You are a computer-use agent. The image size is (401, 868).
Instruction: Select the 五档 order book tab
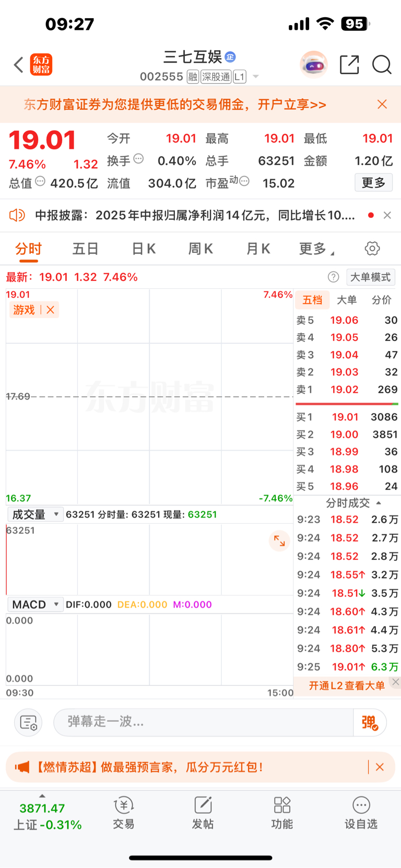click(312, 300)
